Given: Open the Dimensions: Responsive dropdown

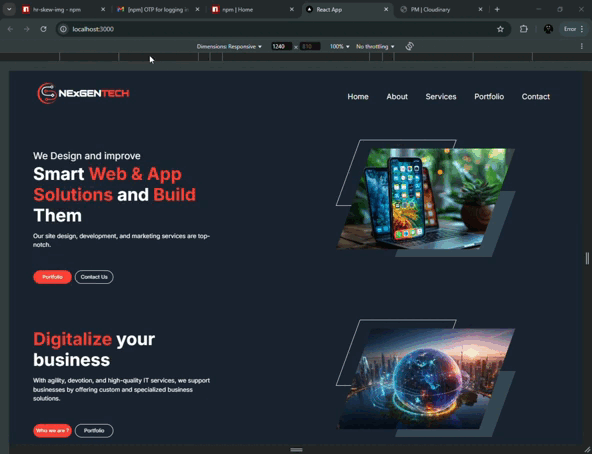Looking at the screenshot, I should click(229, 46).
